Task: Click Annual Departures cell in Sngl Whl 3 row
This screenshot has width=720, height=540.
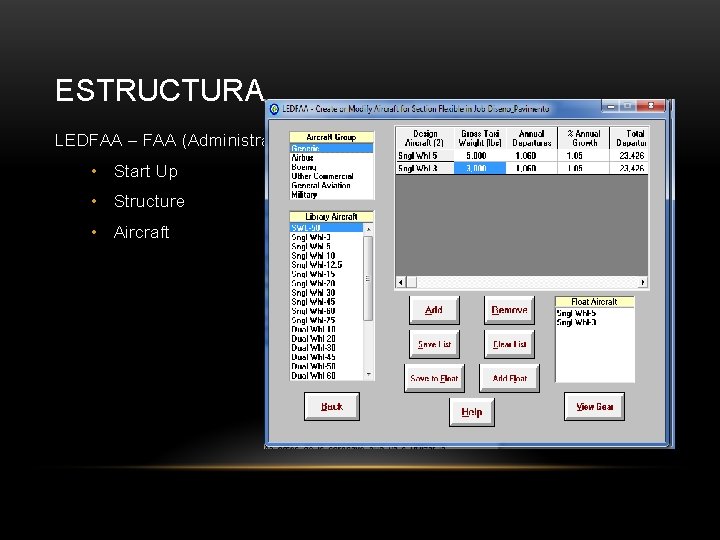Action: [x=532, y=168]
